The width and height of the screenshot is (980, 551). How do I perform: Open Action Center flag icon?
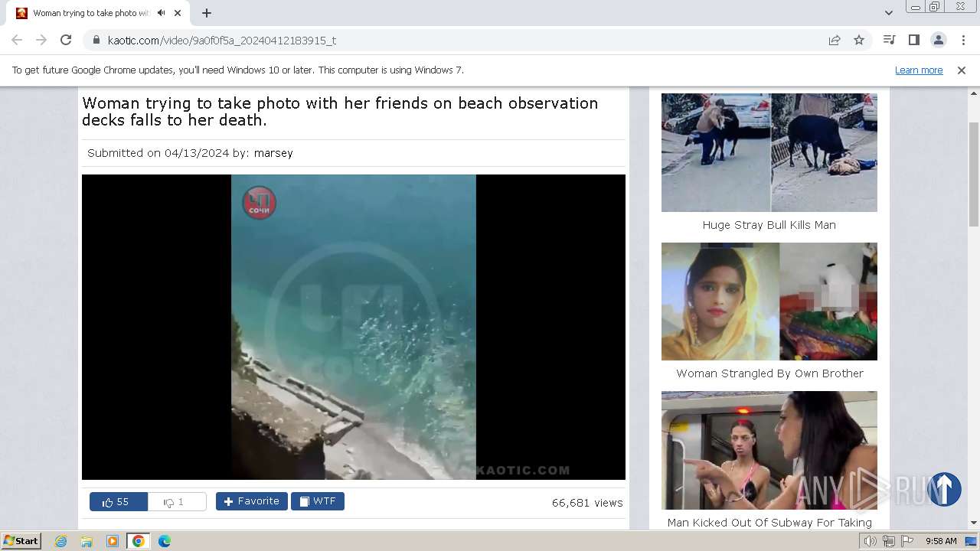pyautogui.click(x=907, y=541)
